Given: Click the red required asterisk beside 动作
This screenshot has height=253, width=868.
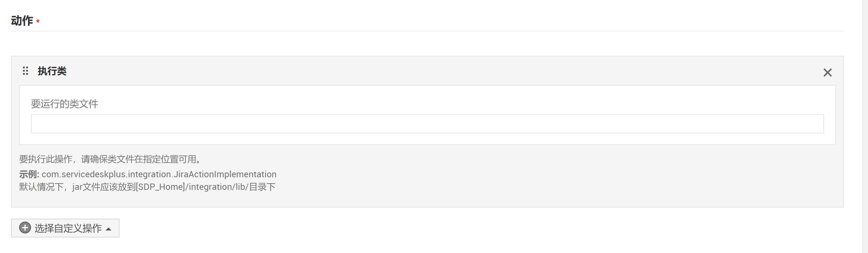Looking at the screenshot, I should tap(38, 22).
